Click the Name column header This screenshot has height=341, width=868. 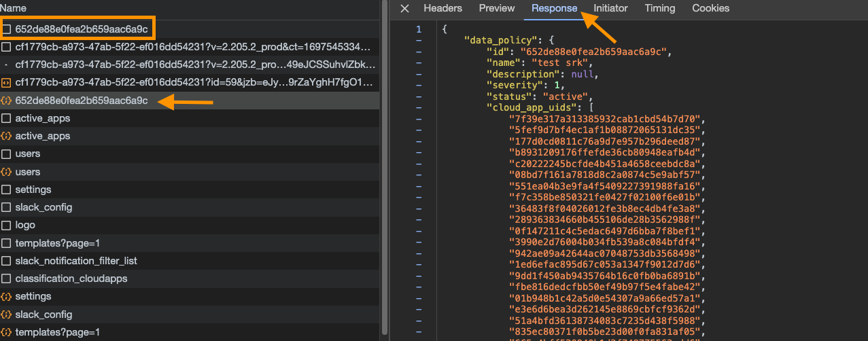(x=14, y=8)
